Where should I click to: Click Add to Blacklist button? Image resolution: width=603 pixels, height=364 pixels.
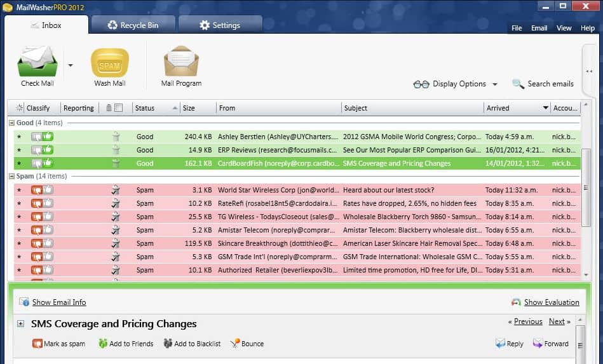click(192, 344)
